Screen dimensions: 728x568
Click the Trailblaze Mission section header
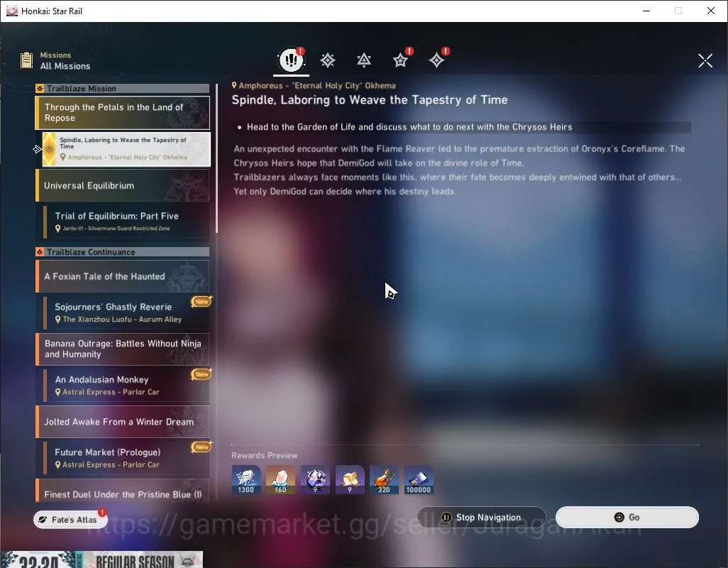click(x=123, y=88)
